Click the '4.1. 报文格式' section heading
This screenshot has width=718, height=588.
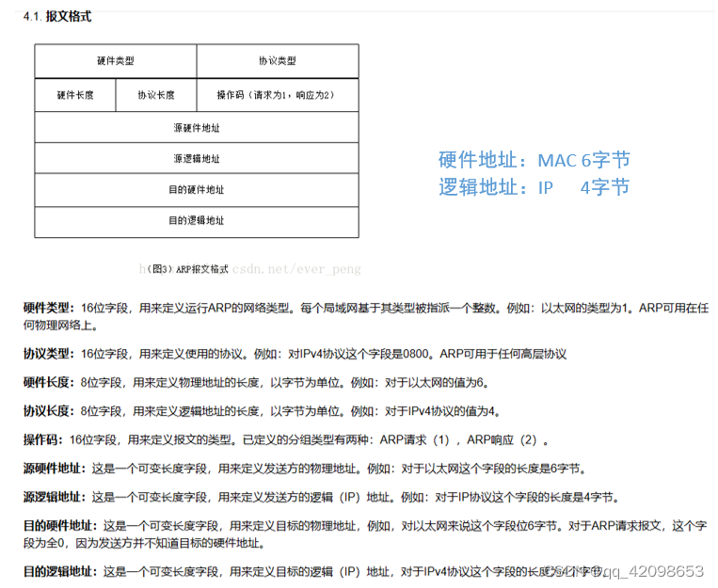click(57, 17)
